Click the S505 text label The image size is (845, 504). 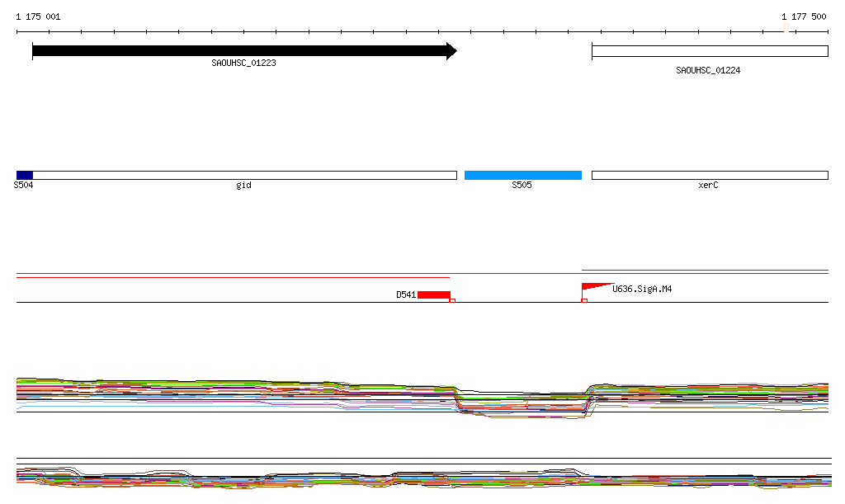pyautogui.click(x=522, y=186)
